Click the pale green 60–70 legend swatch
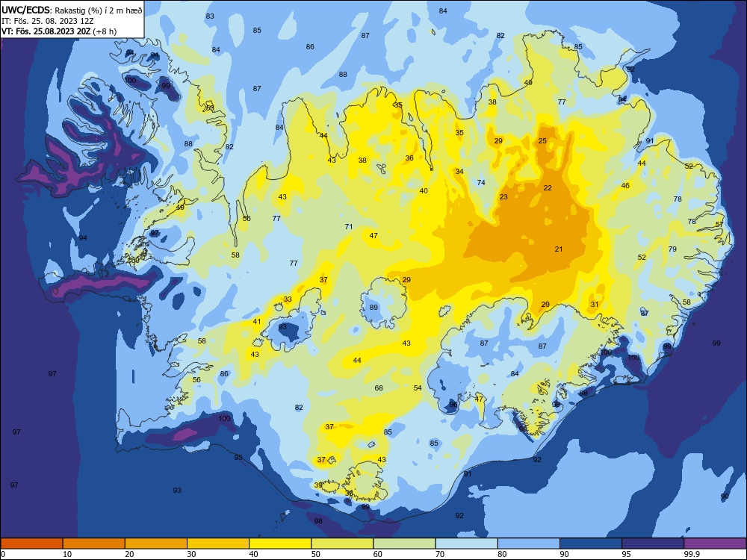Viewport: 747px width, 560px height. tap(404, 544)
